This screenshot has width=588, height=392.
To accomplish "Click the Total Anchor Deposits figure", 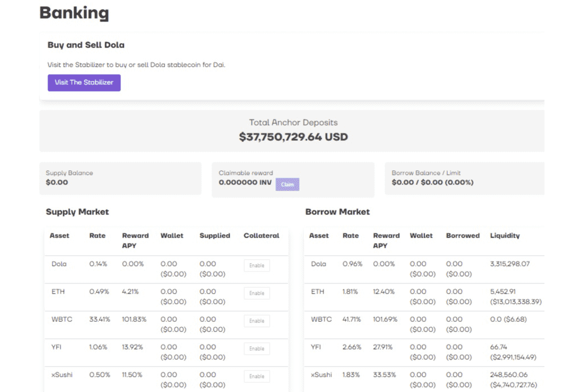I will [x=293, y=136].
